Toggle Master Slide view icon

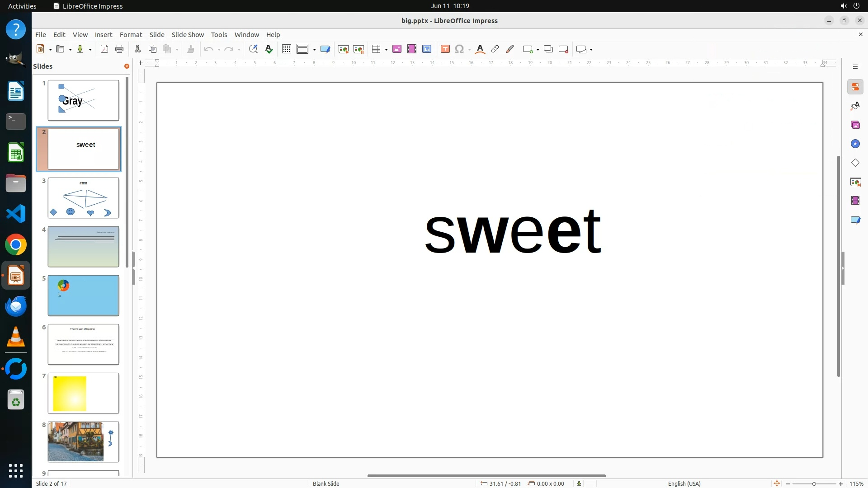325,49
